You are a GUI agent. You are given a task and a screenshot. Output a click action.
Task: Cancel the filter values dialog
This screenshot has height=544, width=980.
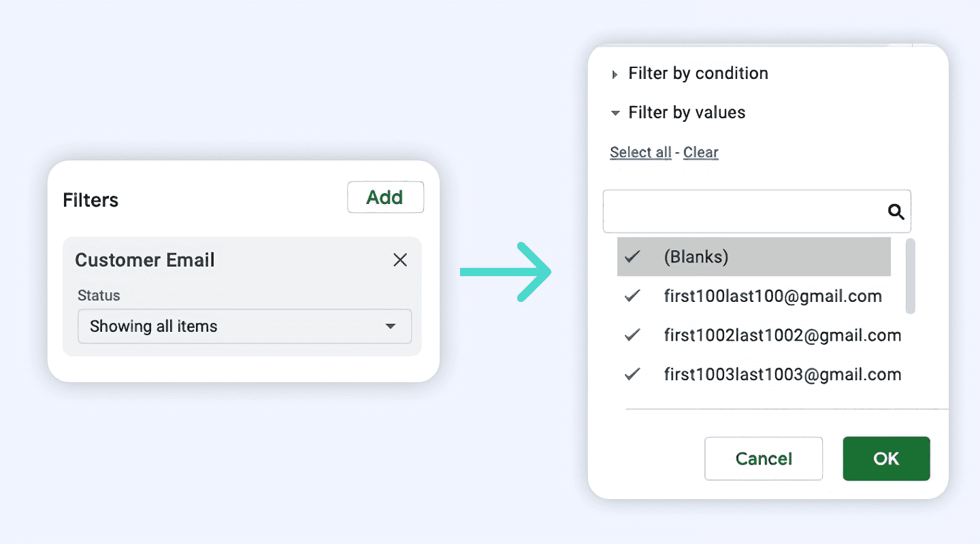click(x=764, y=459)
